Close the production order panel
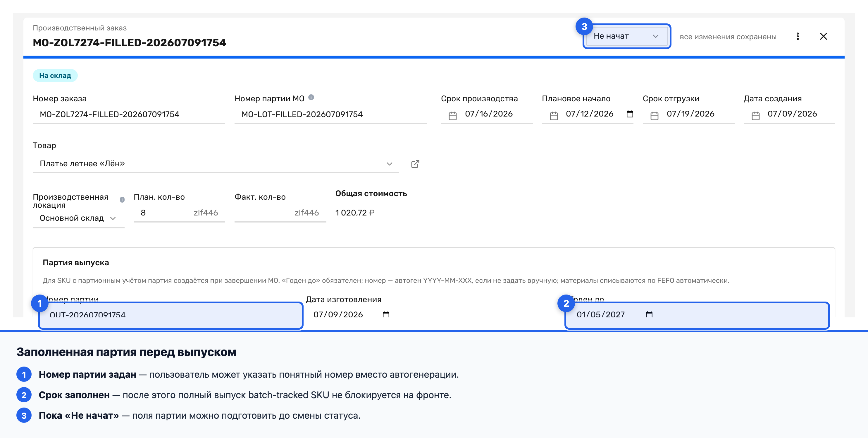868x438 pixels. coord(823,36)
